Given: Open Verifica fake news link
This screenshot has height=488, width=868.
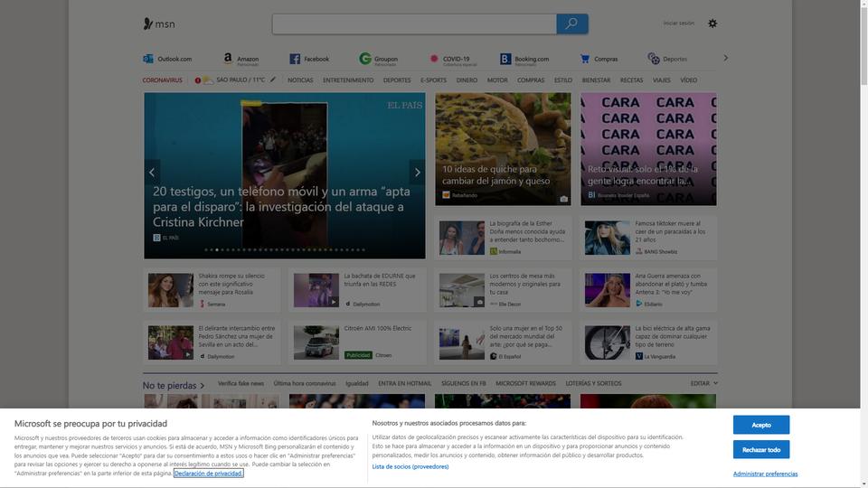Looking at the screenshot, I should tap(241, 383).
